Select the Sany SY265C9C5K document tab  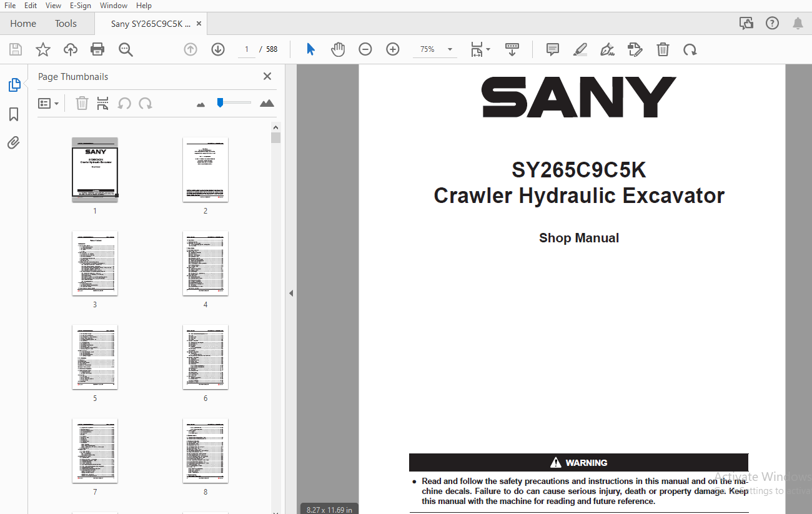151,24
